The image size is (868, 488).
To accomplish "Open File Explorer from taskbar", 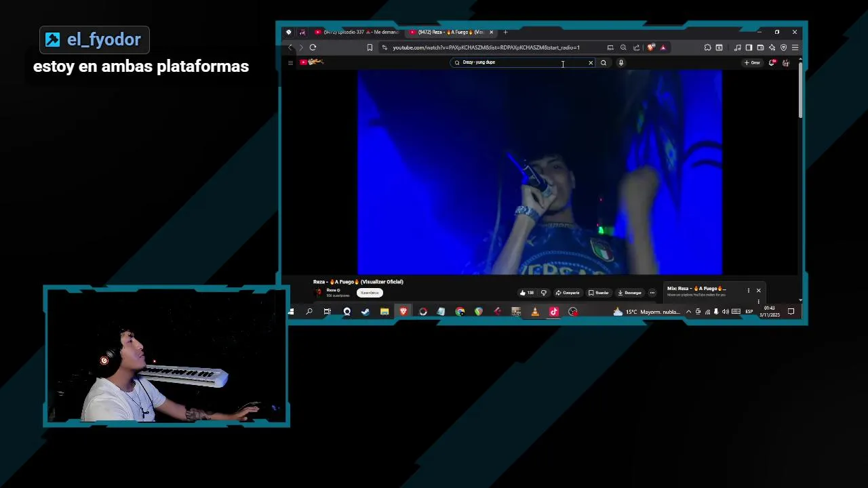I will (x=384, y=312).
